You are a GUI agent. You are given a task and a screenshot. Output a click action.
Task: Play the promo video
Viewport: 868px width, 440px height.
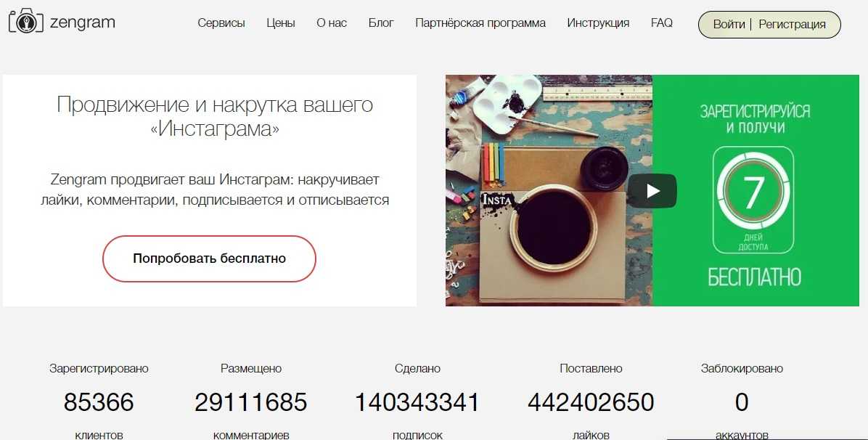(652, 191)
